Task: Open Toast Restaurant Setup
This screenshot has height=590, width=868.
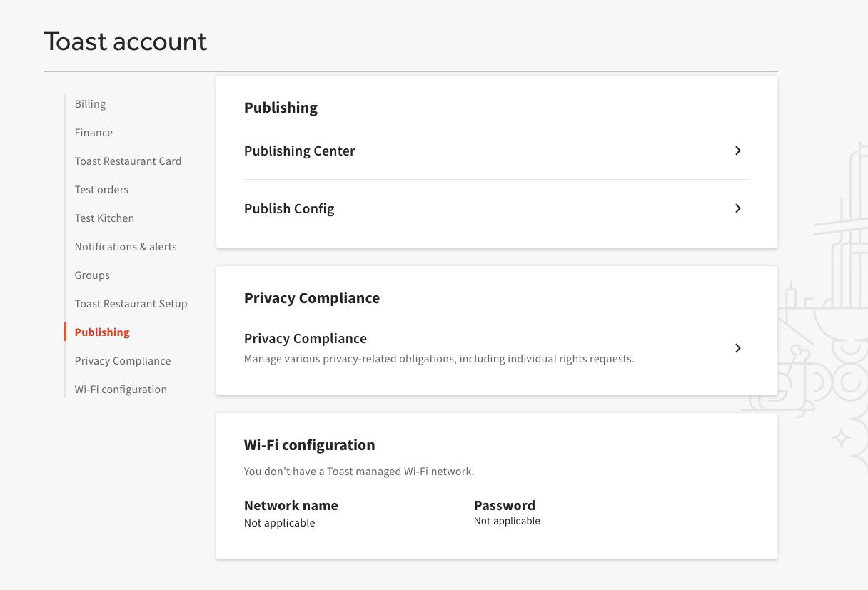Action: tap(131, 303)
